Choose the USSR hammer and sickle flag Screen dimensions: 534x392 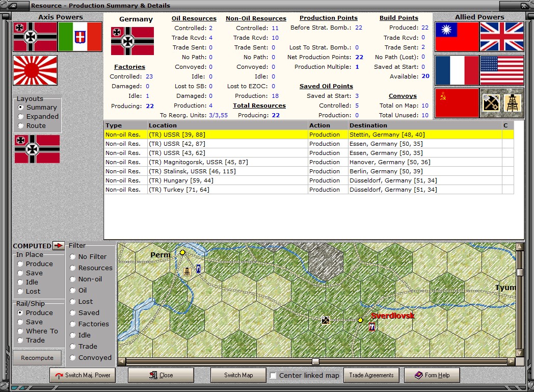pos(457,103)
